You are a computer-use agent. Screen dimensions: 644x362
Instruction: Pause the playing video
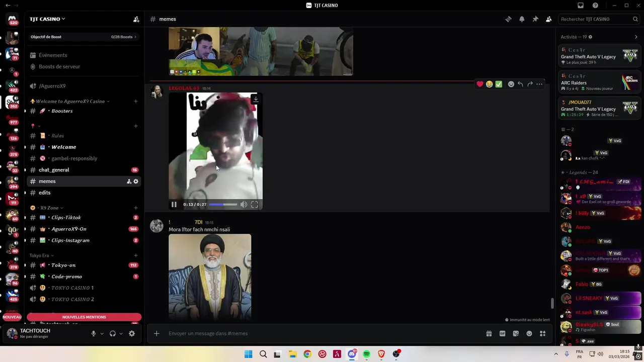[174, 205]
